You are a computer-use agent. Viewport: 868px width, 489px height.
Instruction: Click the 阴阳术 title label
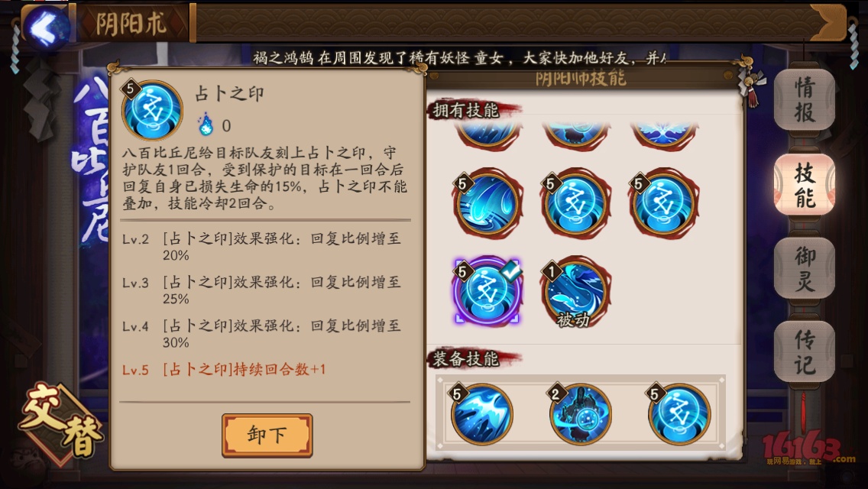(131, 24)
